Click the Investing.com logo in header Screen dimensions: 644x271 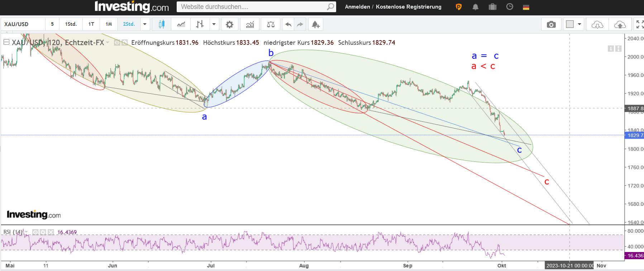[x=132, y=7]
